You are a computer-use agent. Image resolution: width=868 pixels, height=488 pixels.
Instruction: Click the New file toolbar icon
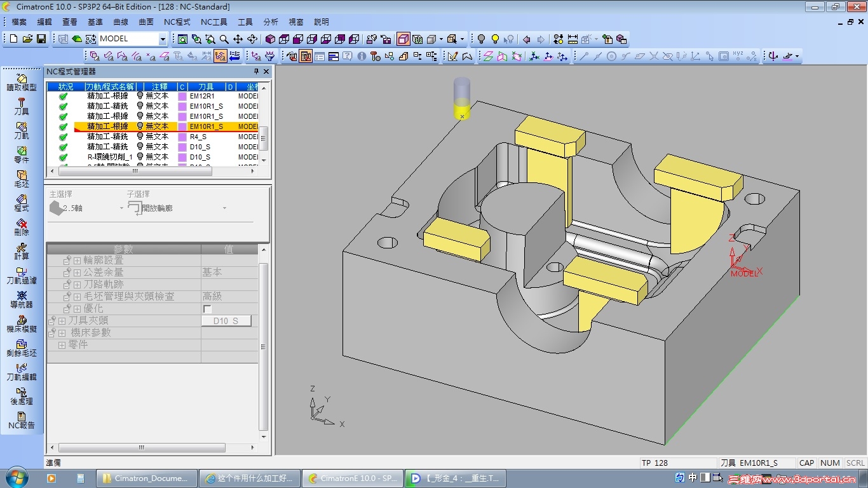click(x=13, y=39)
